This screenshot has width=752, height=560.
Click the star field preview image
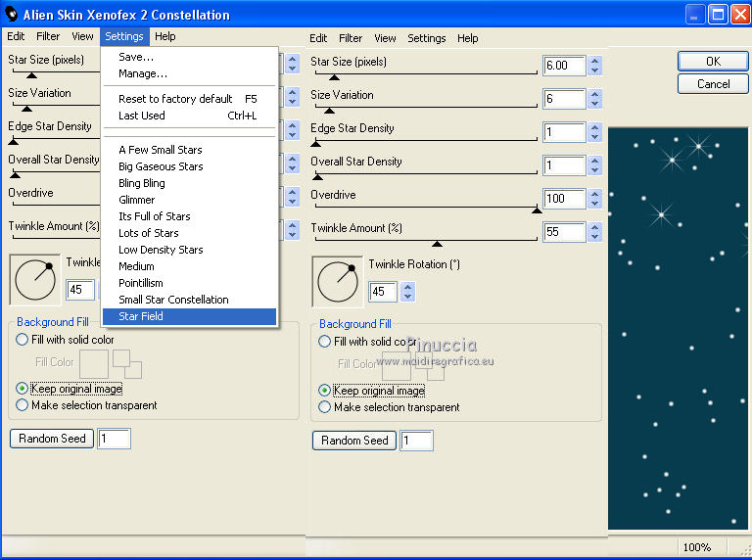tap(678, 328)
